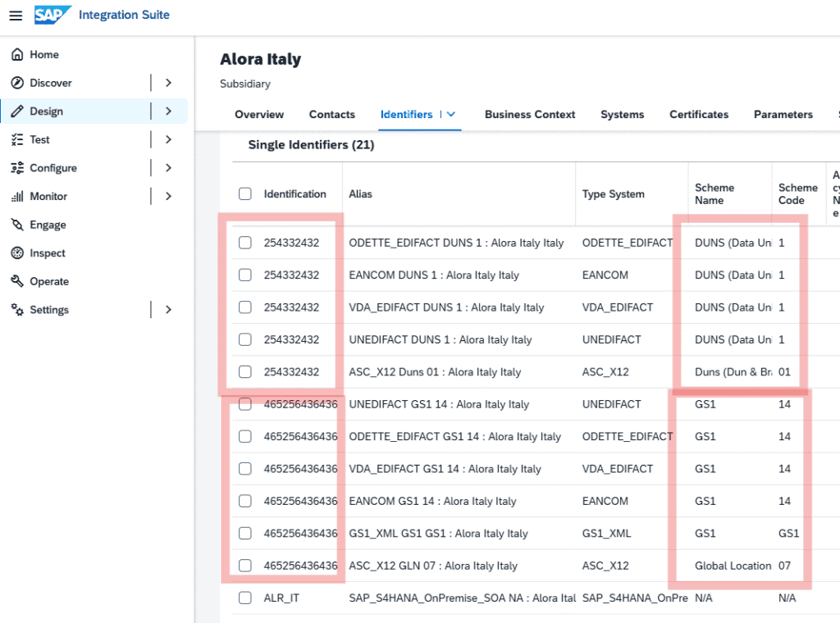Click the SAP logo
840x623 pixels.
[52, 15]
